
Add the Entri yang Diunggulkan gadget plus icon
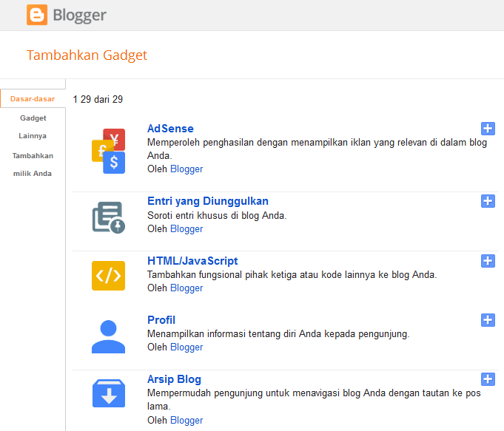[x=488, y=201]
